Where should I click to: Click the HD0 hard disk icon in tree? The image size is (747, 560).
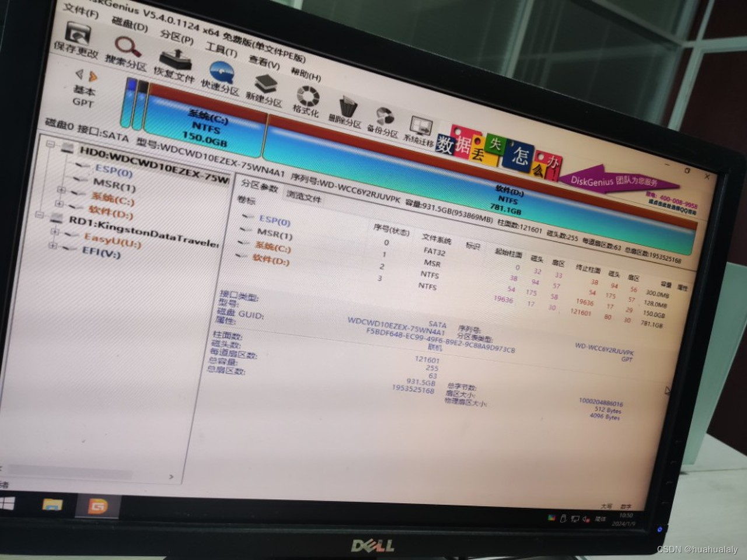click(68, 148)
